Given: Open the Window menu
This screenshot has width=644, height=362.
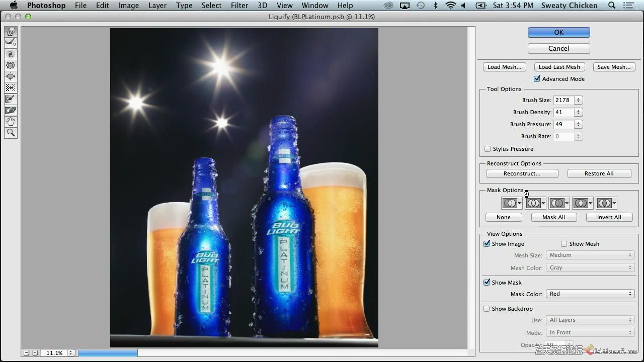Looking at the screenshot, I should coord(315,6).
